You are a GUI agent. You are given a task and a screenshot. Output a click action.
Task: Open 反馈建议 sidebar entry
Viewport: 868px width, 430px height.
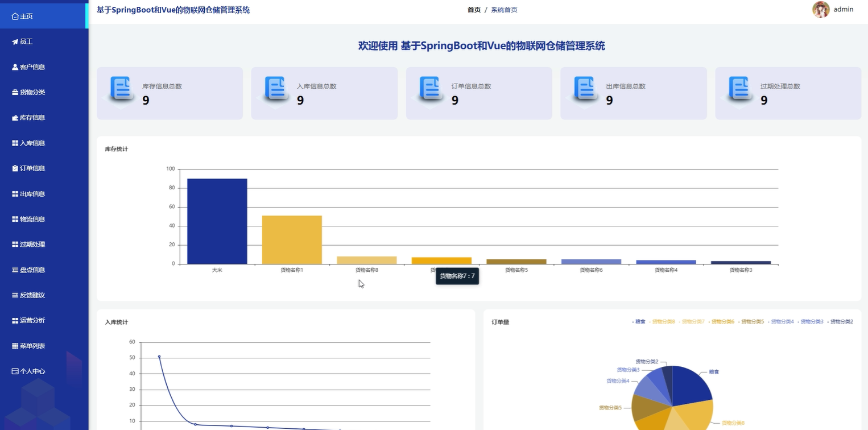44,295
